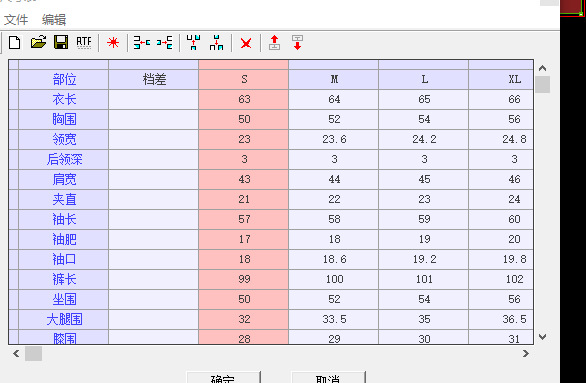Click the horizontal scrollbar left arrow

(x=16, y=353)
